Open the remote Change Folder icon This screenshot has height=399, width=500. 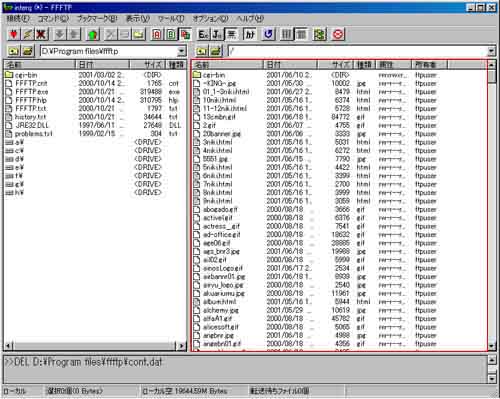[x=216, y=51]
